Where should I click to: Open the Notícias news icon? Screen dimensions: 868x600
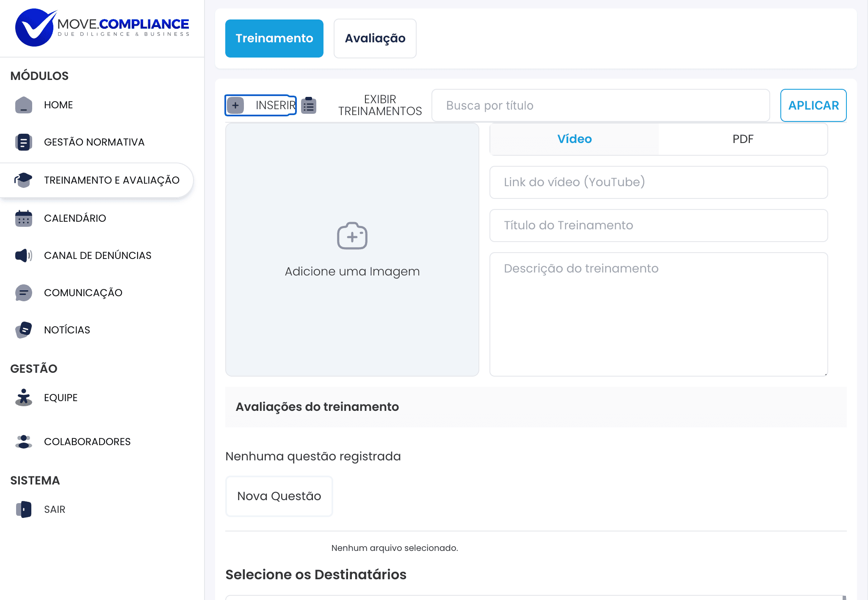click(x=24, y=330)
